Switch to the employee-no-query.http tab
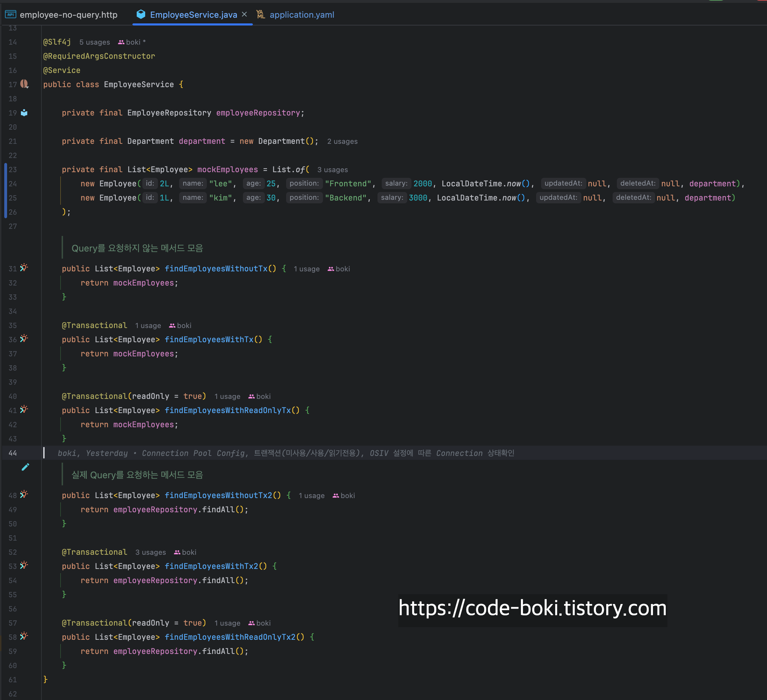The height and width of the screenshot is (700, 767). pyautogui.click(x=68, y=15)
